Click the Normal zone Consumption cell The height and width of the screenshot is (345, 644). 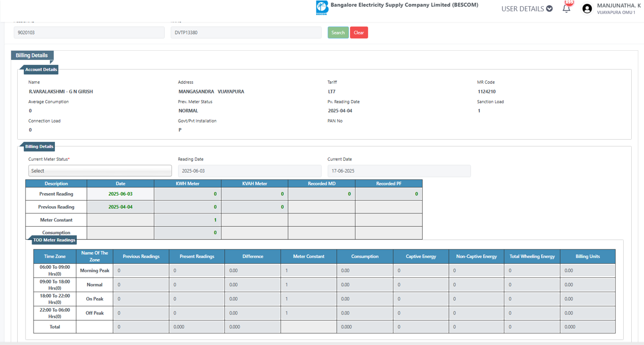(365, 285)
